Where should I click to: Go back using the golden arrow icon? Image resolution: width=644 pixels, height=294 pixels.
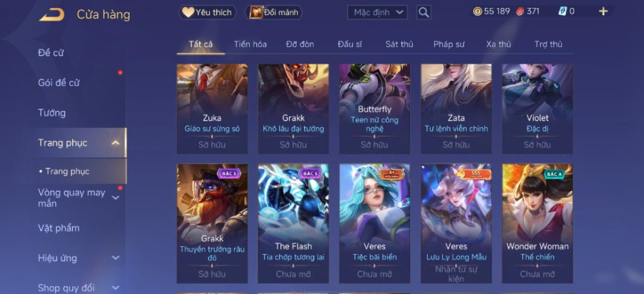click(52, 15)
